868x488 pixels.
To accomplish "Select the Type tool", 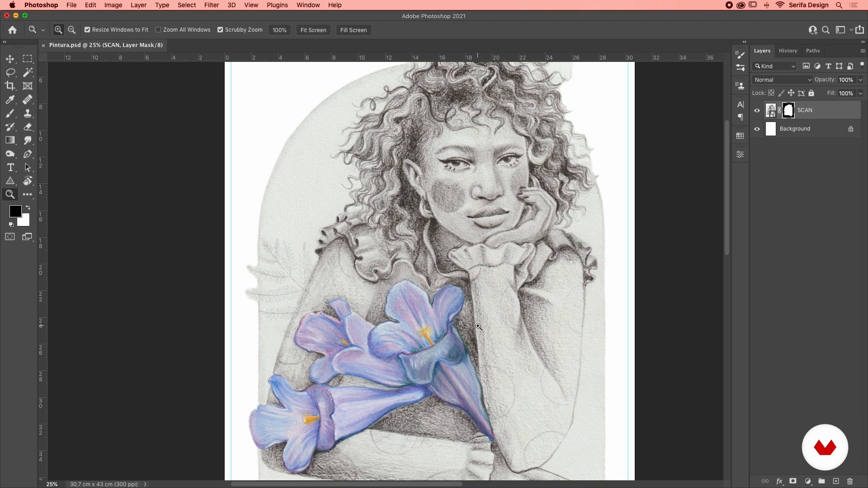I will click(x=10, y=168).
